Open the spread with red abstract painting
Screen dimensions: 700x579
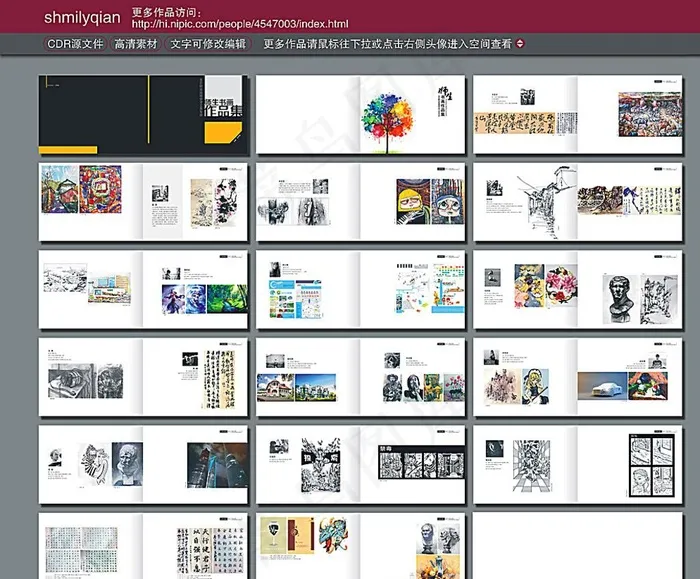(143, 202)
